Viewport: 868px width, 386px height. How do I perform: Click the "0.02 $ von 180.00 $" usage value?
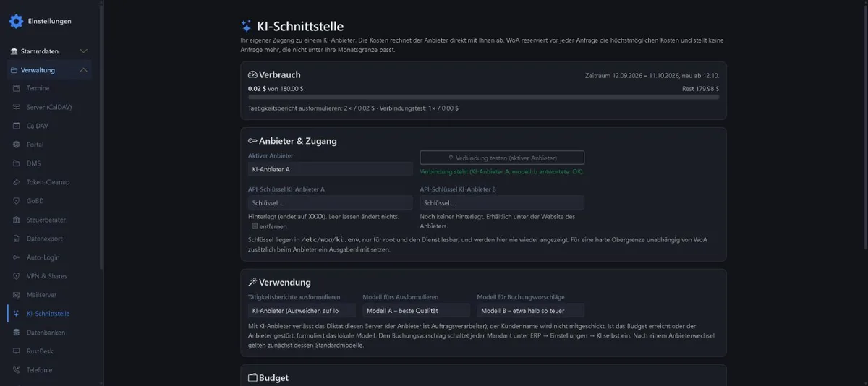click(x=276, y=88)
